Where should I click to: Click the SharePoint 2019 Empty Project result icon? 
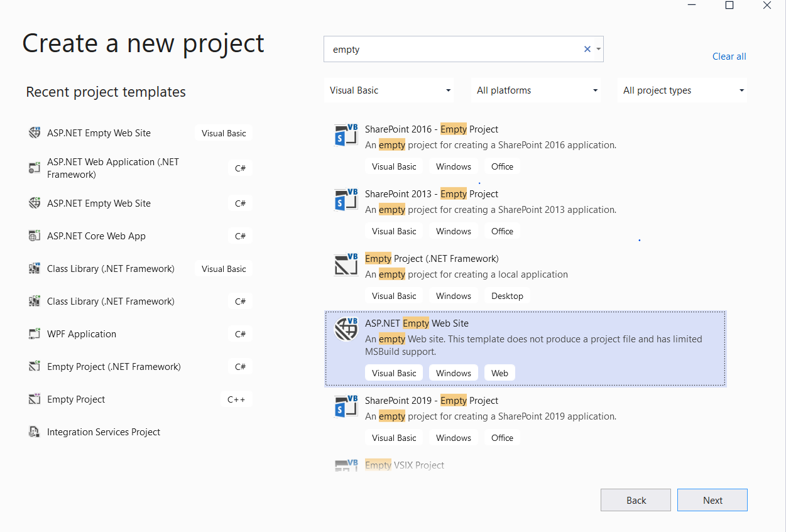tap(346, 406)
